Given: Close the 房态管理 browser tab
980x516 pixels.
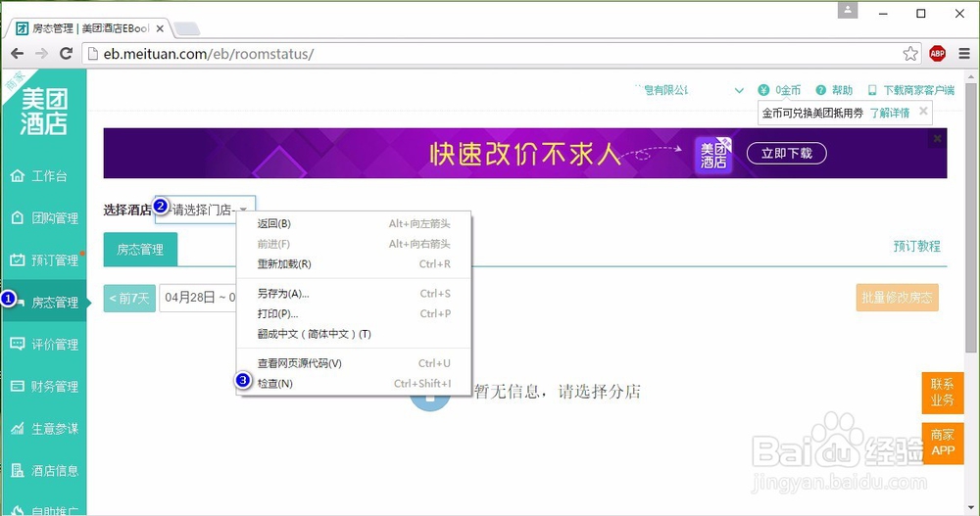Looking at the screenshot, I should point(160,28).
